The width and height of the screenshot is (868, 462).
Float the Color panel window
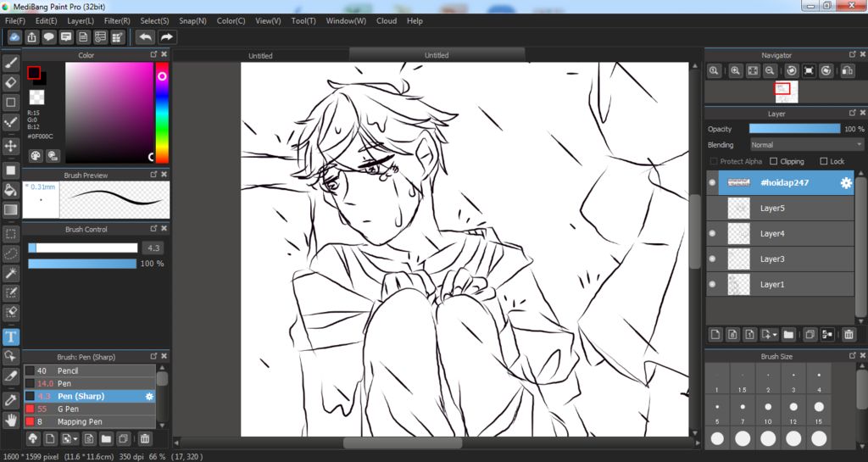(153, 54)
